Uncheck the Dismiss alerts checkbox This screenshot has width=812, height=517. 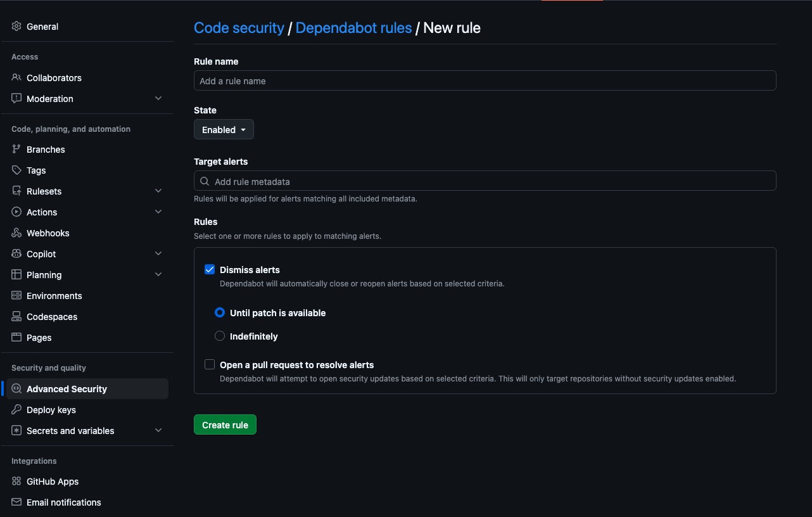click(210, 269)
